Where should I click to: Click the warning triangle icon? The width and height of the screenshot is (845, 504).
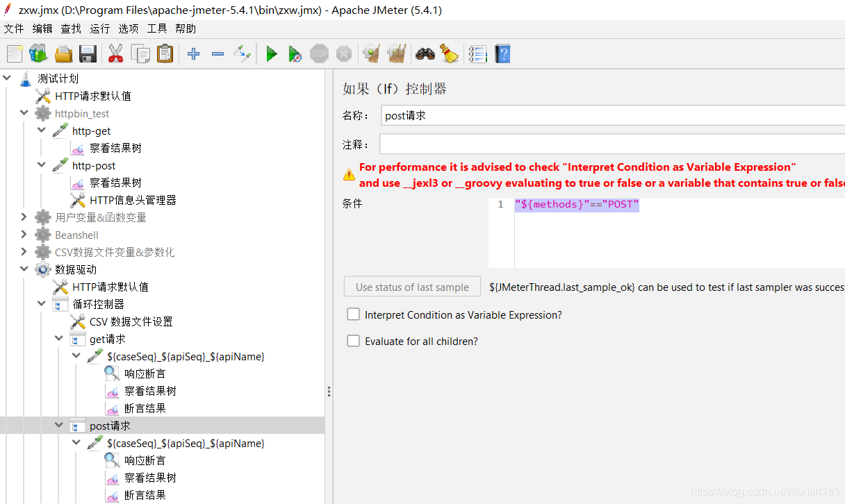coord(349,175)
